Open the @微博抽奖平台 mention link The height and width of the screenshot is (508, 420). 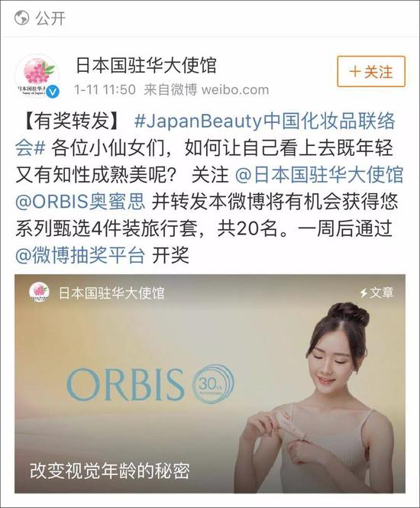(x=80, y=256)
